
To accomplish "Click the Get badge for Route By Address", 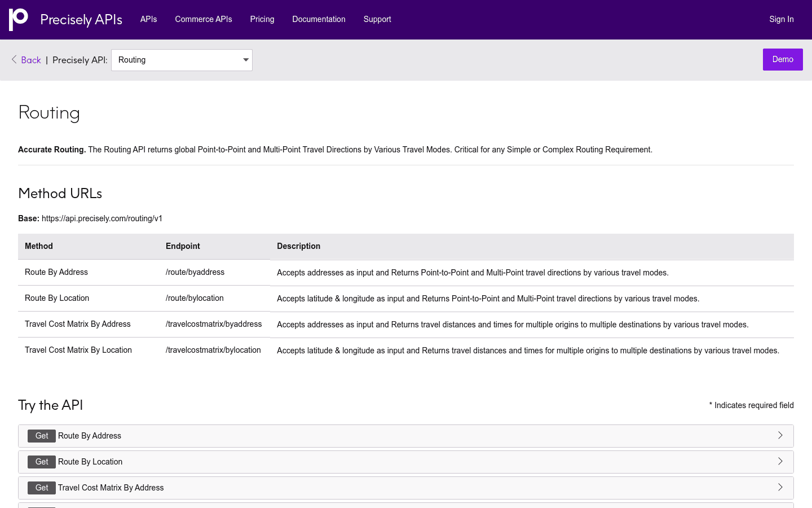I will 42,436.
